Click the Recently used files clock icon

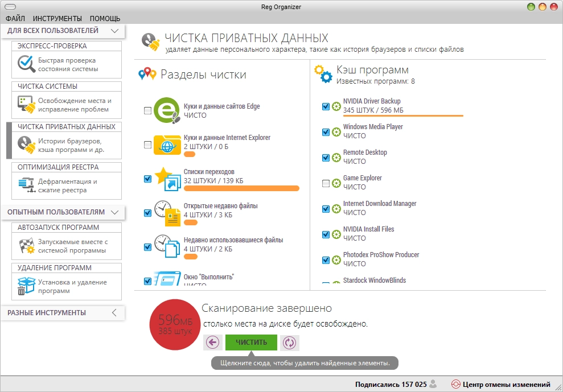(x=167, y=246)
